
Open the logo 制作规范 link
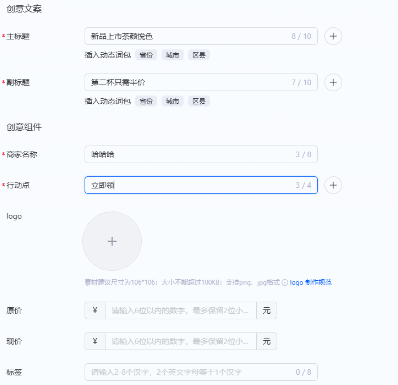(311, 282)
